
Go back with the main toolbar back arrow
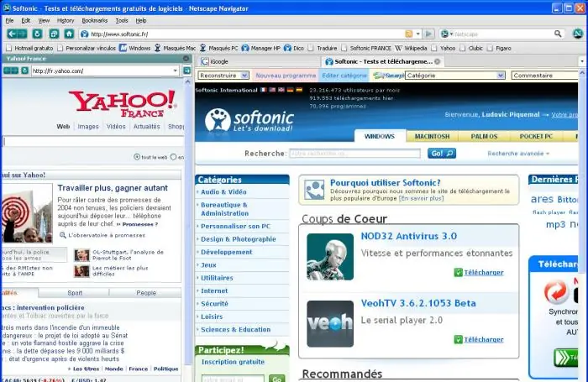(x=12, y=34)
